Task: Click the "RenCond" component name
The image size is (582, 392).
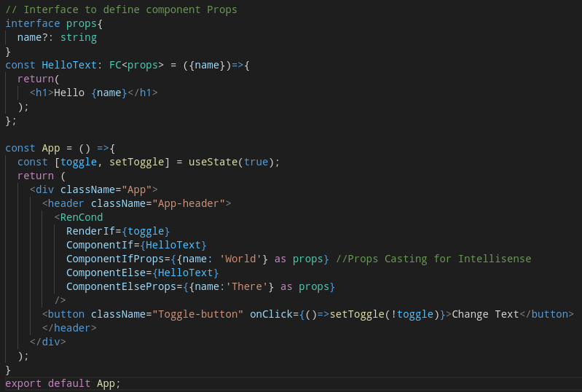Action: [82, 217]
